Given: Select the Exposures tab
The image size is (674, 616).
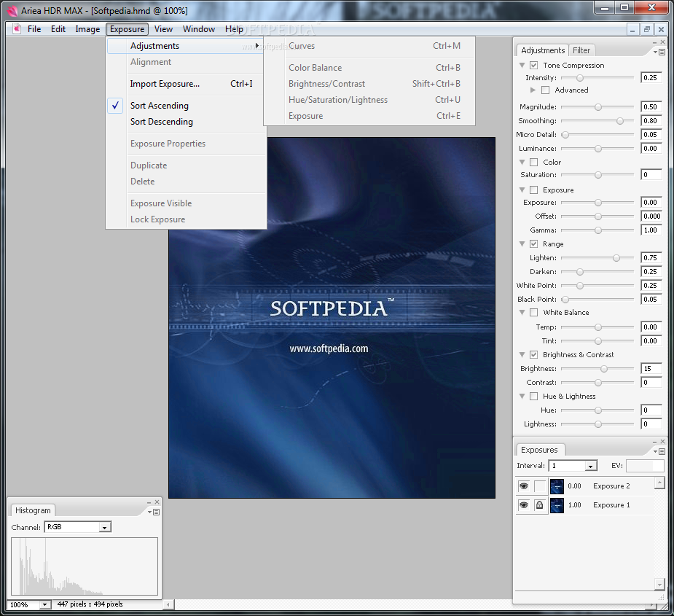Looking at the screenshot, I should (539, 450).
